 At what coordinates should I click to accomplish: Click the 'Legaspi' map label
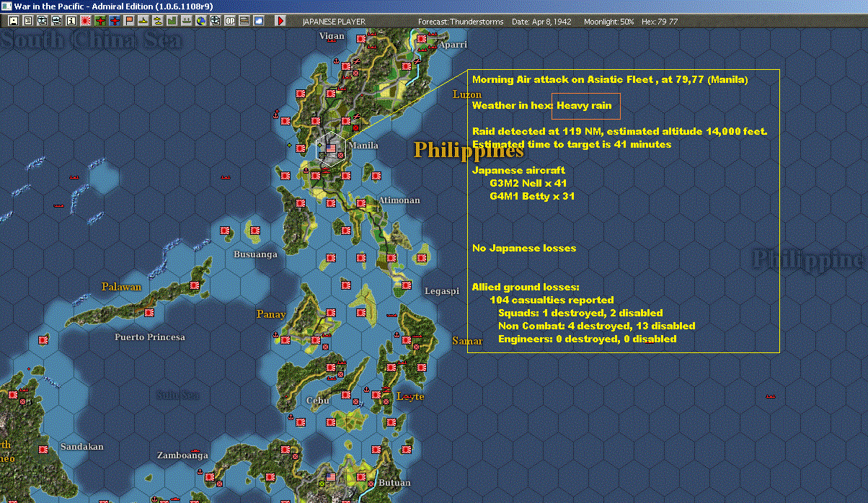442,291
